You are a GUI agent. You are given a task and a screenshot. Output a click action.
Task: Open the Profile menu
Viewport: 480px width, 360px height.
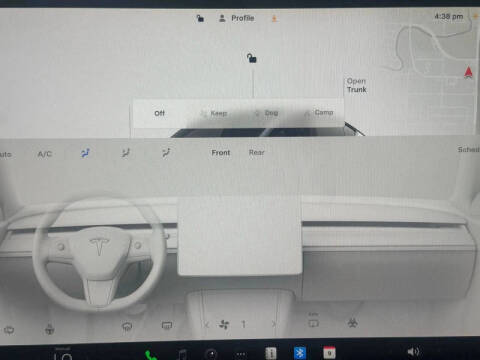(237, 18)
